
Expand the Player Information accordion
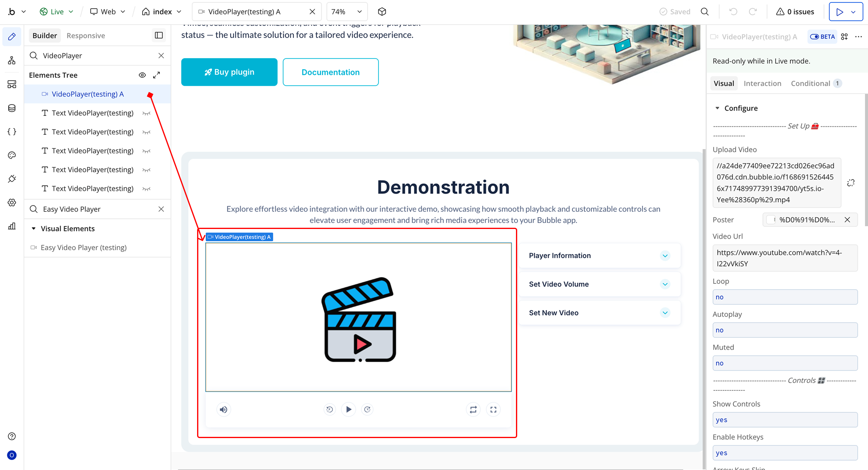click(x=665, y=256)
